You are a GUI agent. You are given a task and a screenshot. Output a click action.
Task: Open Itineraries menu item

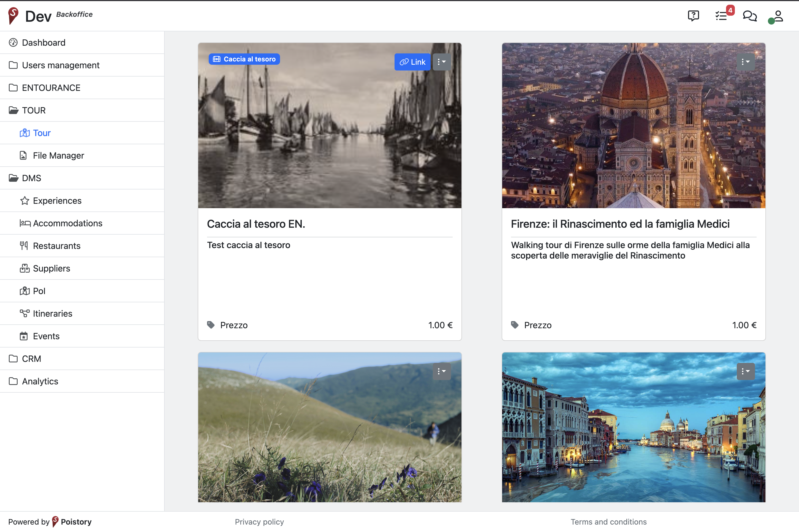(82, 313)
